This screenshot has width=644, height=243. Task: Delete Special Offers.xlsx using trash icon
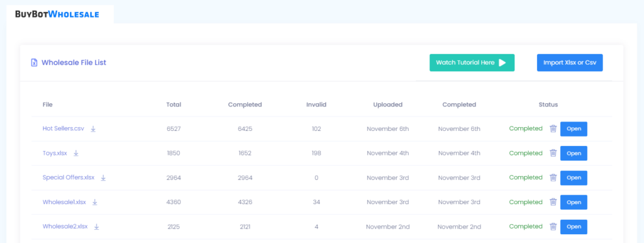click(553, 178)
